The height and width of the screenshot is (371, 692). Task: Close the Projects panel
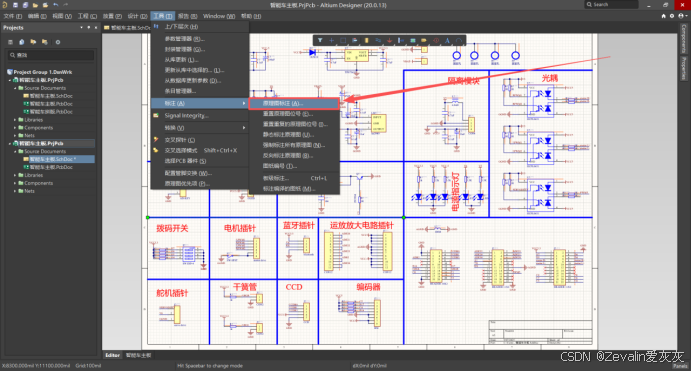[x=96, y=27]
